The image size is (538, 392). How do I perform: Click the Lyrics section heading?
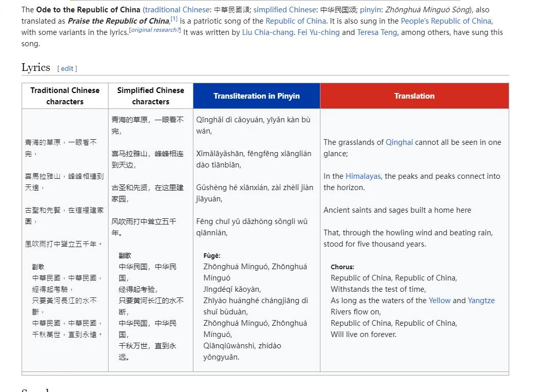[36, 68]
